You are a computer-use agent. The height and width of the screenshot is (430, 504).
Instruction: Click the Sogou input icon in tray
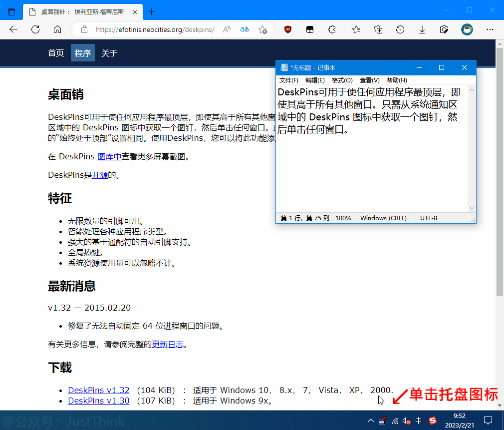(433, 421)
